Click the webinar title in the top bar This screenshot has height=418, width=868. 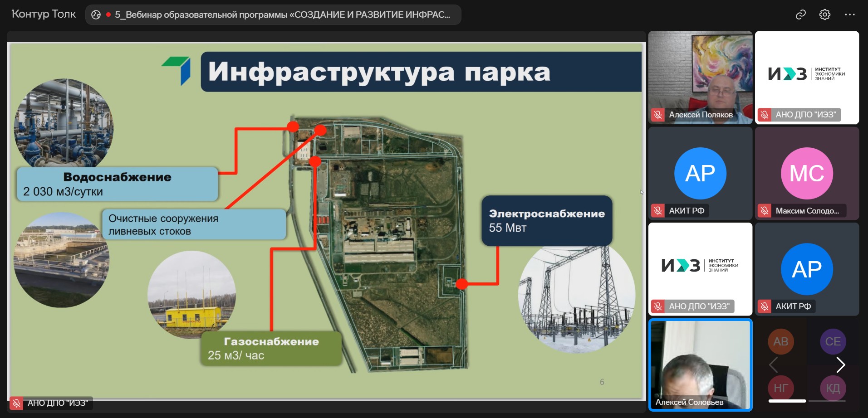[282, 15]
